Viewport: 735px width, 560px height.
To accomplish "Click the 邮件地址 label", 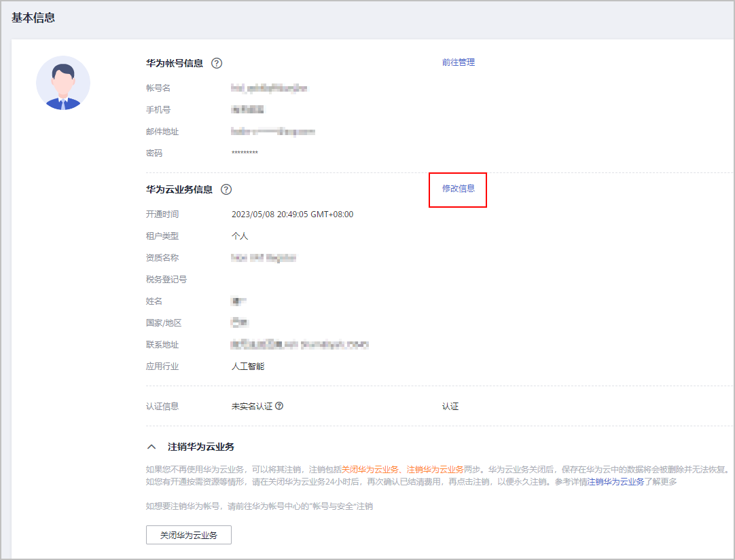I will [x=162, y=132].
